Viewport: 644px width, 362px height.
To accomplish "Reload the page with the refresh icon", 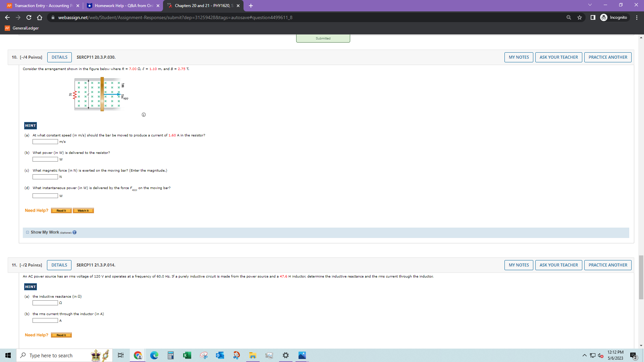I will 29,17.
